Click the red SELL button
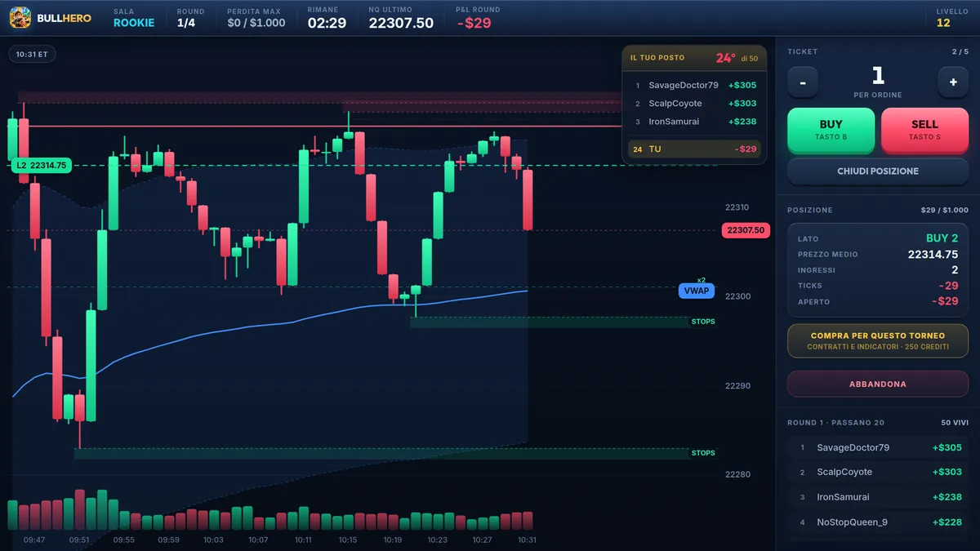 924,130
